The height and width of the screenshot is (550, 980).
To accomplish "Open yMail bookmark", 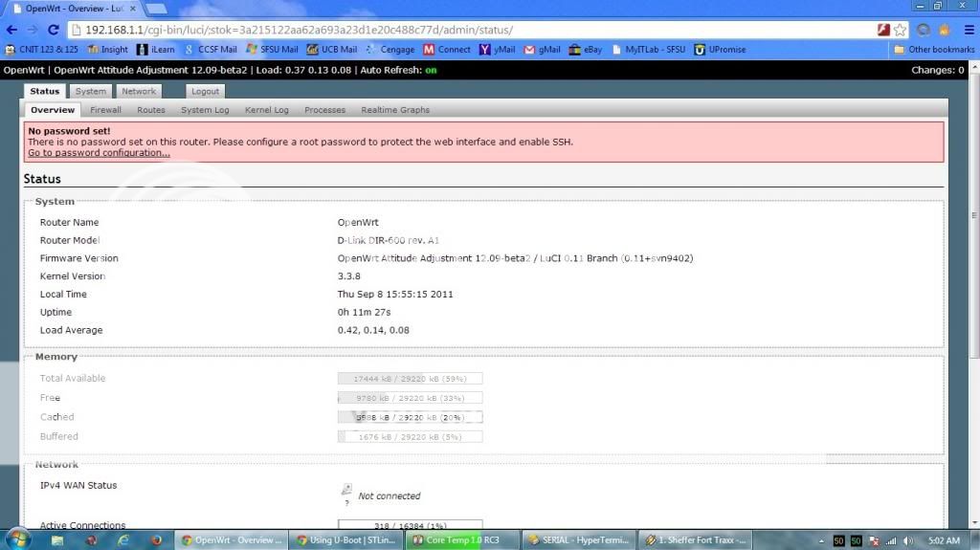I will click(x=497, y=50).
